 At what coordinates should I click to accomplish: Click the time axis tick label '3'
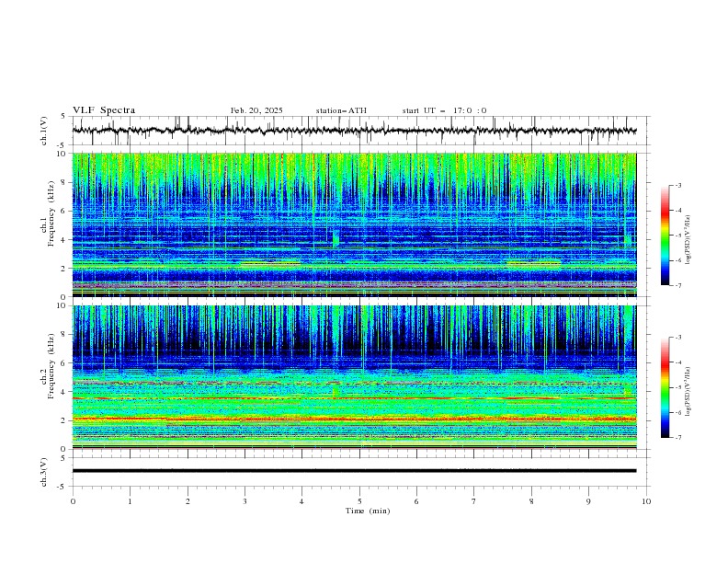(245, 501)
